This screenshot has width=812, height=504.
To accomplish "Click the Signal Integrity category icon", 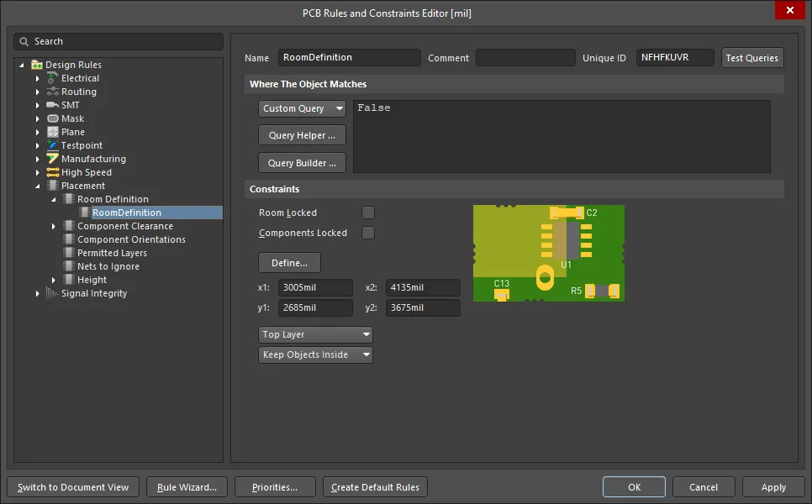I will [x=52, y=293].
